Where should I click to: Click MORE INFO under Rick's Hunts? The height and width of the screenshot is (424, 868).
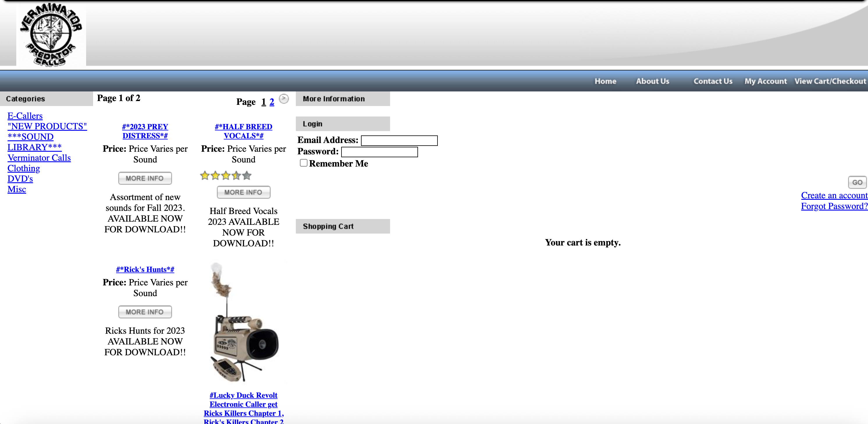point(145,312)
